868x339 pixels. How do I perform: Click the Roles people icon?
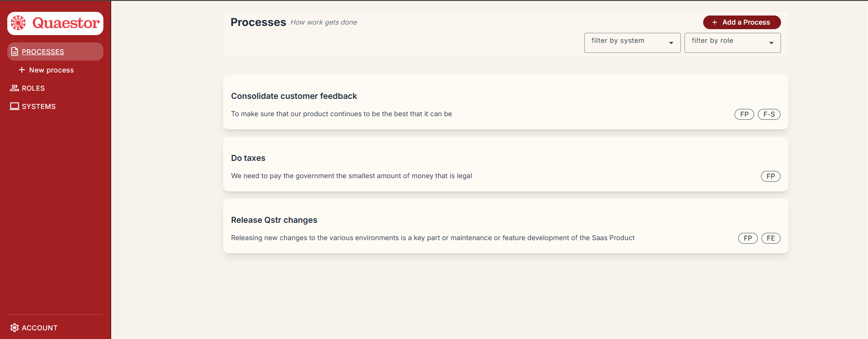coord(15,88)
